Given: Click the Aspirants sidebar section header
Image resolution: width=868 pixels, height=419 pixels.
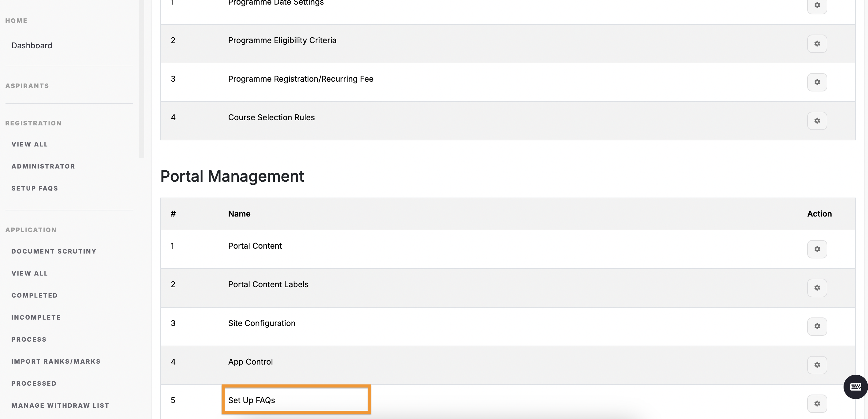Looking at the screenshot, I should [27, 86].
